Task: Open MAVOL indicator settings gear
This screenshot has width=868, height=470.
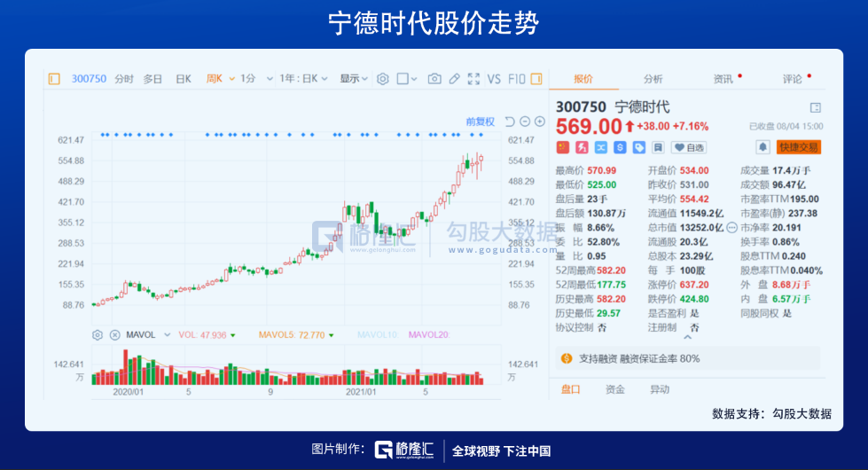Action: [x=98, y=335]
